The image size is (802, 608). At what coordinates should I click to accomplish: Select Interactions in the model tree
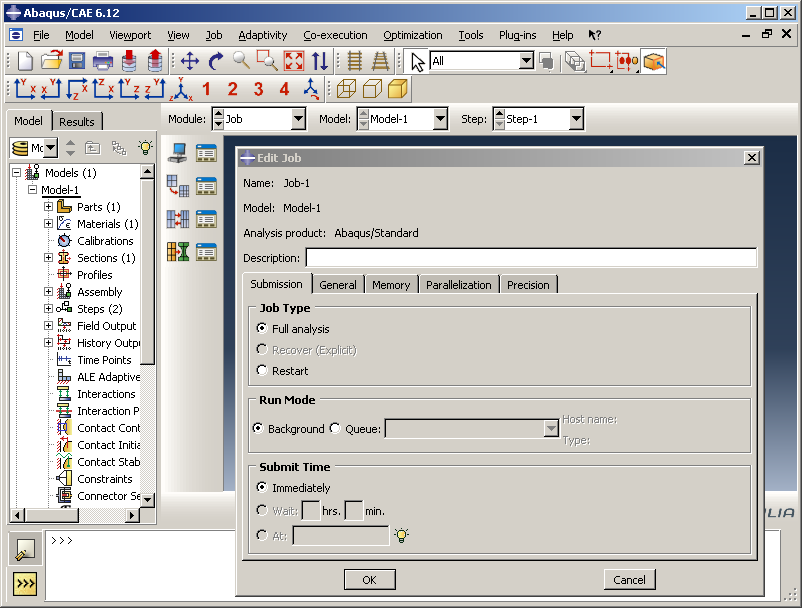coord(106,394)
